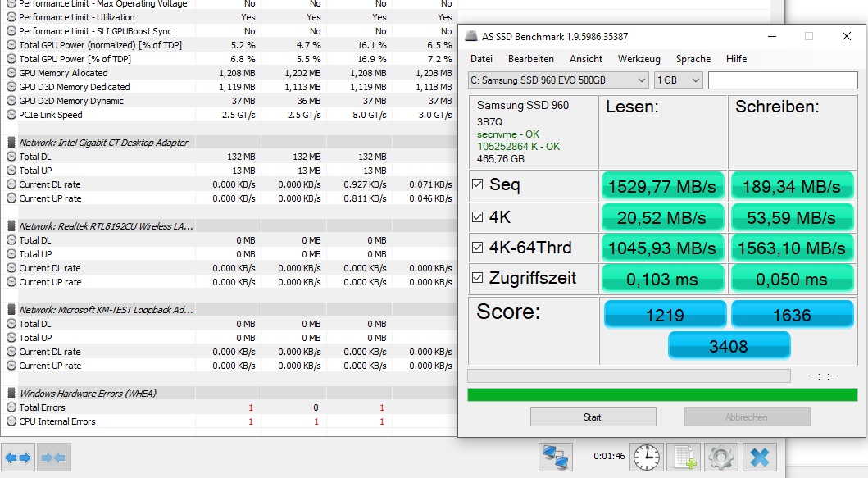Click the Zugriffszeit write value 0,050 ms
Screen dimensions: 868x478
(792, 279)
